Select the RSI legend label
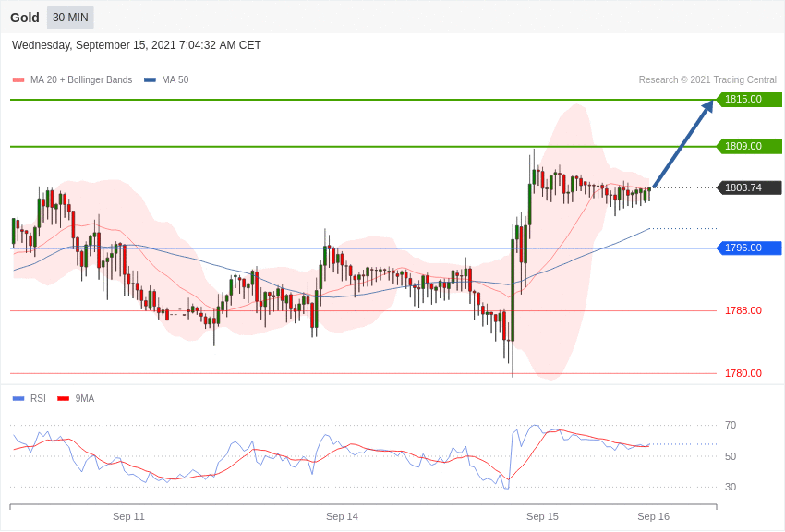Image resolution: width=785 pixels, height=532 pixels. [x=38, y=399]
